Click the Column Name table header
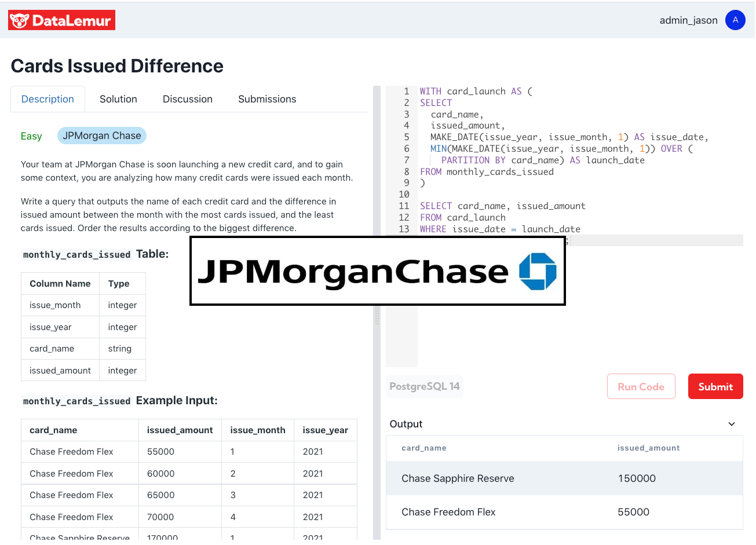Screen dimensions: 756x545 (x=60, y=284)
